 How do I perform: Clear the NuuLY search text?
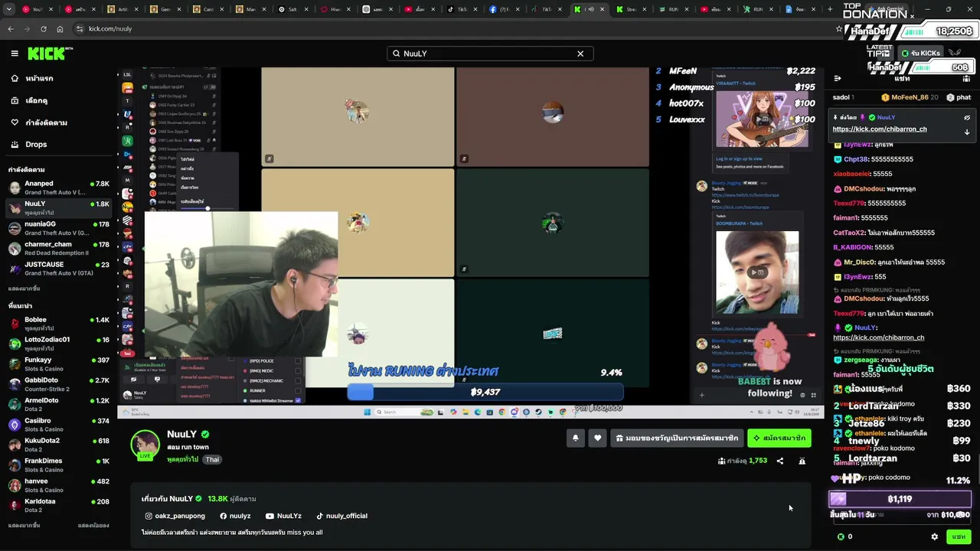[580, 54]
